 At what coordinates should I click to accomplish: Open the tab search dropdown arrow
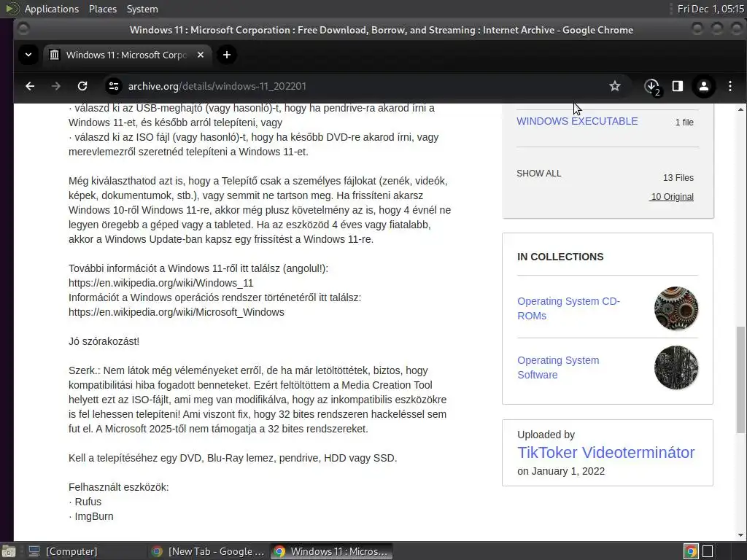pos(28,55)
